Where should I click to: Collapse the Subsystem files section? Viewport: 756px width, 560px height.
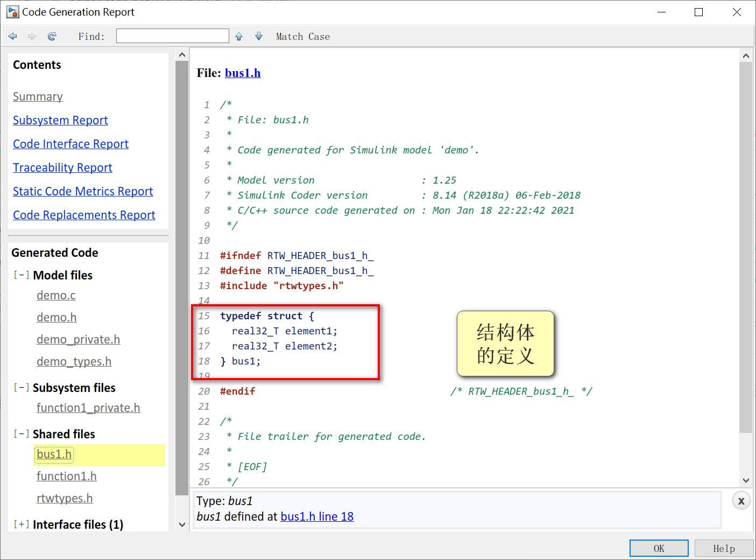tap(21, 387)
